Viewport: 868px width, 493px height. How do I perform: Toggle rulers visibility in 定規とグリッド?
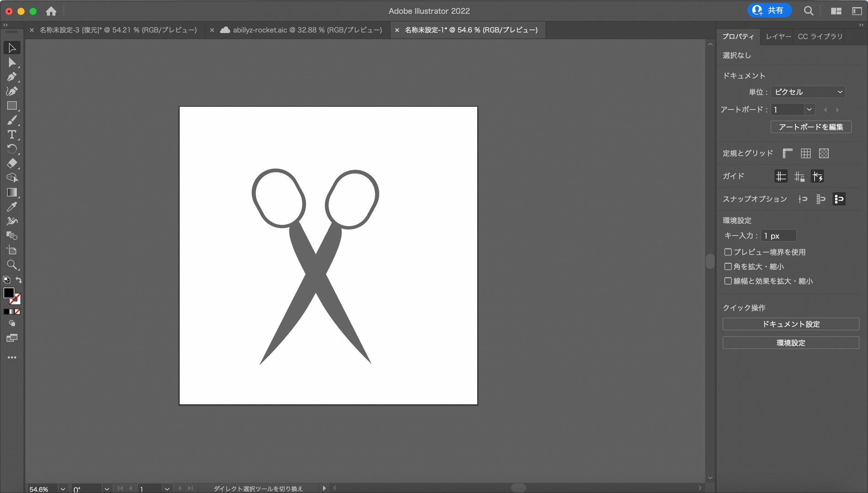click(x=787, y=153)
